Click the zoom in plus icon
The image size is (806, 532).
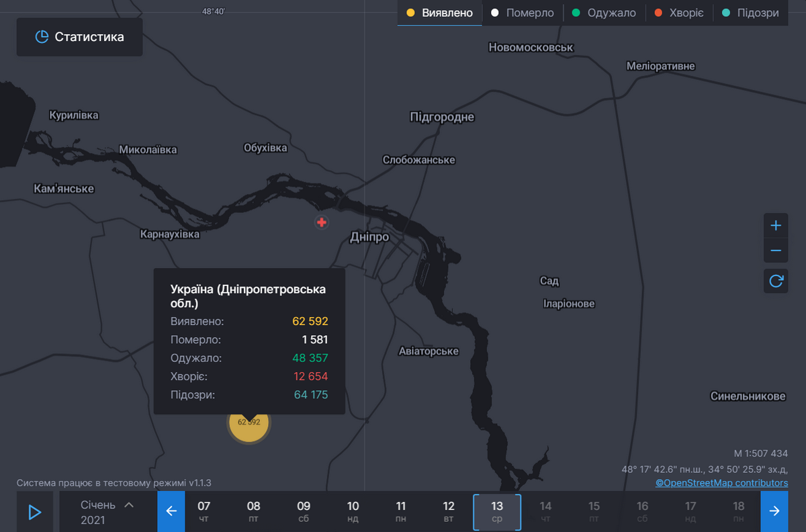(x=776, y=226)
